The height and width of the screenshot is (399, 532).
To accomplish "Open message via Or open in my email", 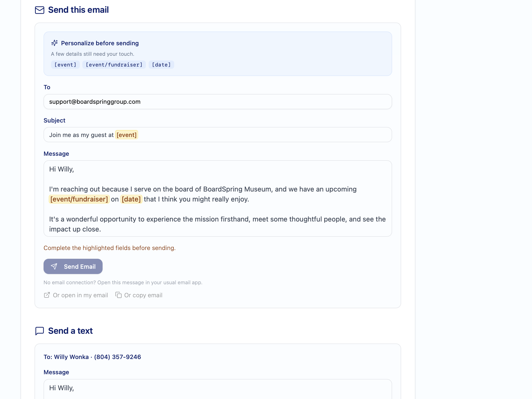I will pos(76,295).
